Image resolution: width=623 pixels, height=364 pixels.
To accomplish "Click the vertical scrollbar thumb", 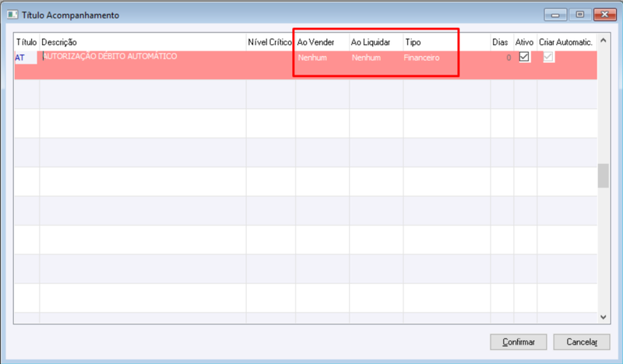I will click(603, 176).
